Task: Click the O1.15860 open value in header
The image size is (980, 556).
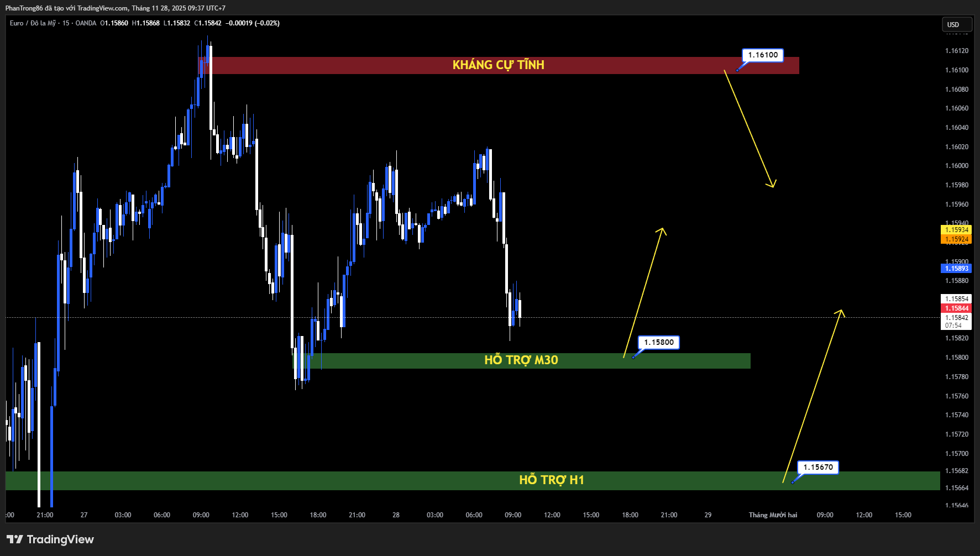Action: click(114, 23)
